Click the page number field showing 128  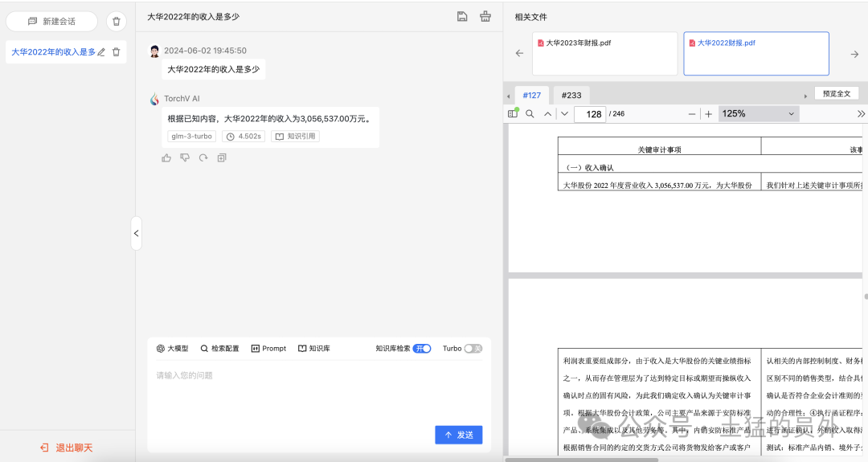tap(590, 114)
